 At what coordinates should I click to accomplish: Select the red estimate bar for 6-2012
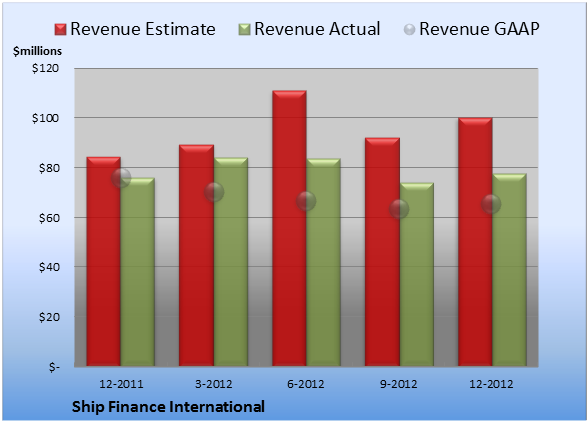pyautogui.click(x=289, y=228)
